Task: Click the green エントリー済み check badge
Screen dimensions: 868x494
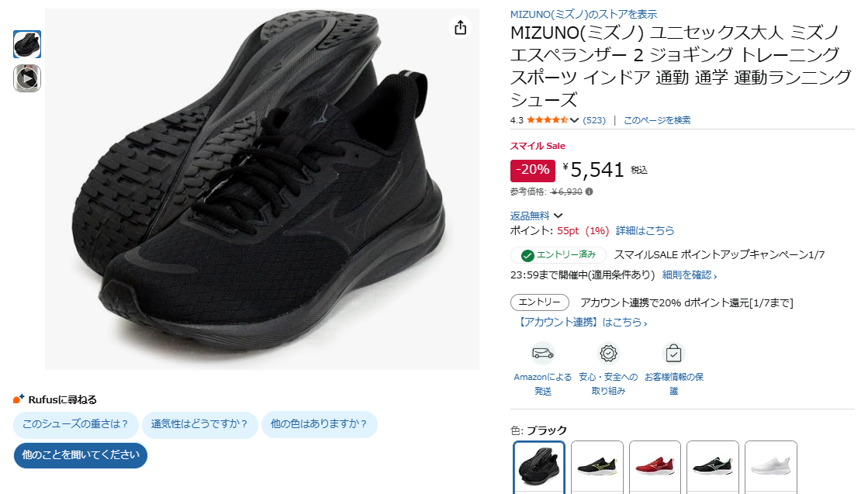Action: pos(558,255)
